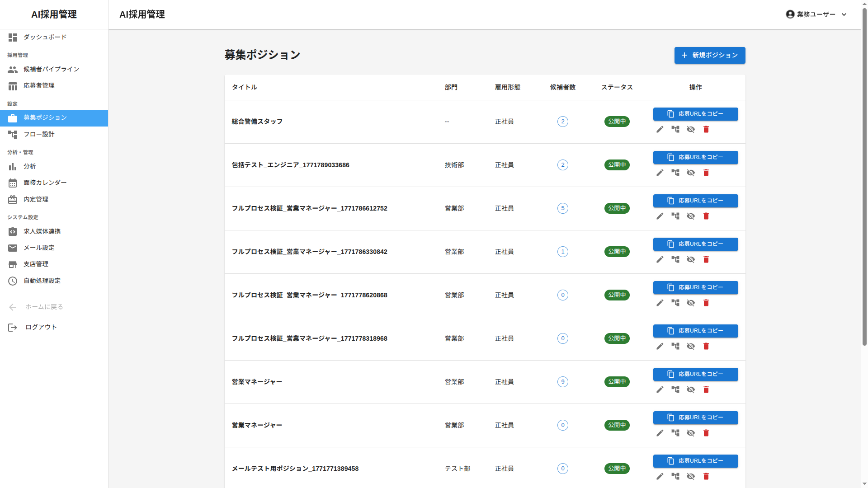Click the candidate count badge showing 9
The image size is (868, 488).
(x=562, y=381)
